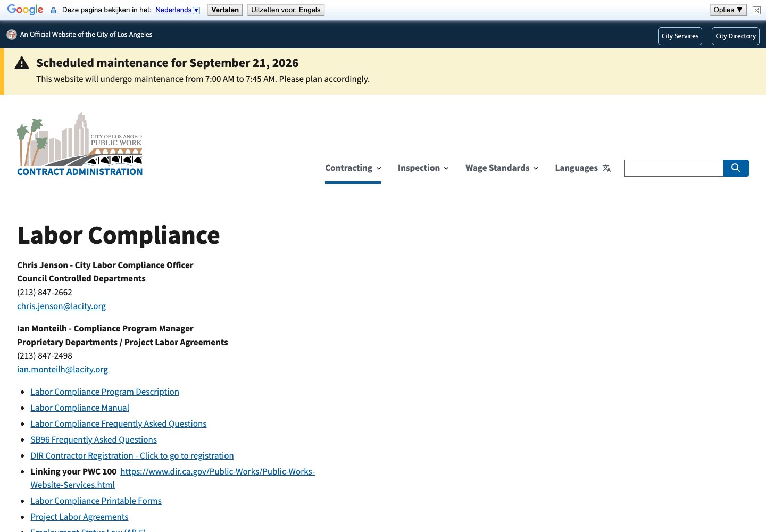Email chris.jenson@lacity.org
The image size is (766, 532).
61,306
